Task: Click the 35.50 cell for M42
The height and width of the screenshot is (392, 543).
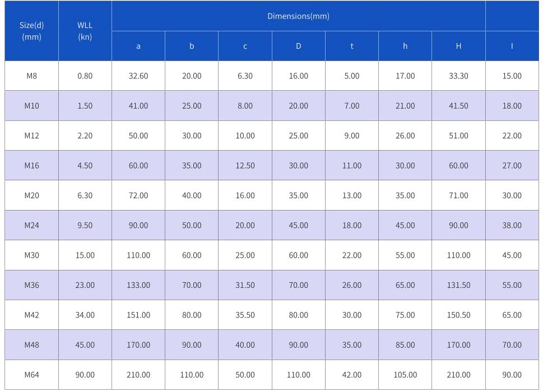Action: pyautogui.click(x=245, y=315)
